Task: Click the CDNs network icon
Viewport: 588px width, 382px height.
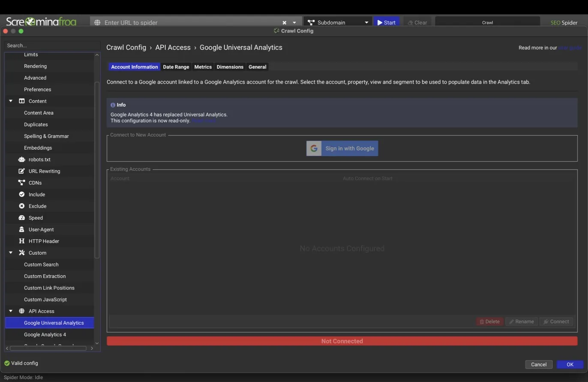Action: (21, 183)
